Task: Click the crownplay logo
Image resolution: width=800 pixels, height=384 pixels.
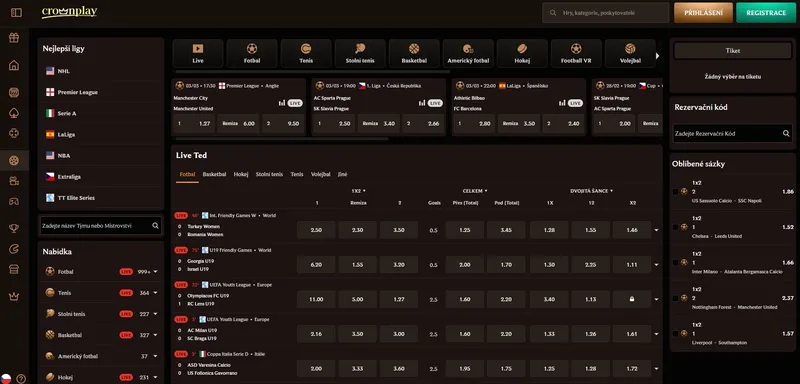Action: click(69, 12)
